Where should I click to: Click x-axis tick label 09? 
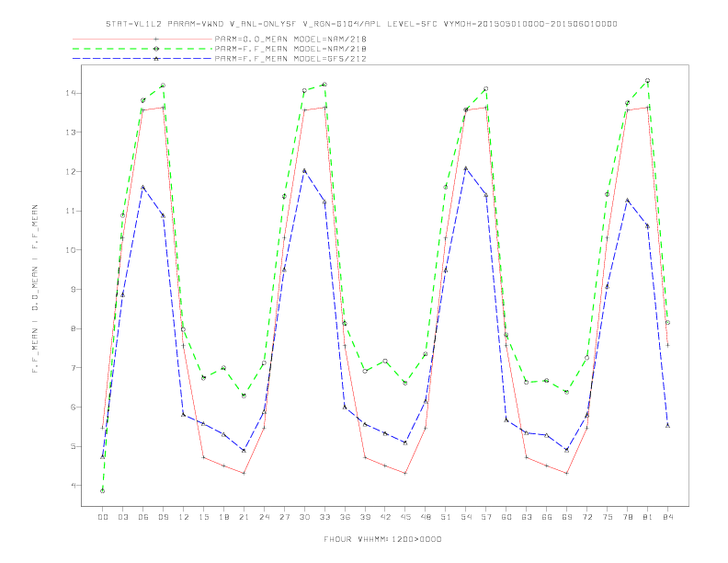[x=163, y=517]
